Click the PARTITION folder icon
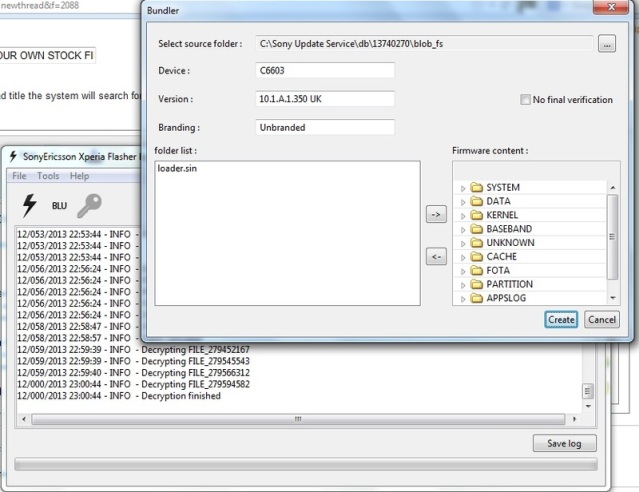The height and width of the screenshot is (492, 639). point(476,285)
